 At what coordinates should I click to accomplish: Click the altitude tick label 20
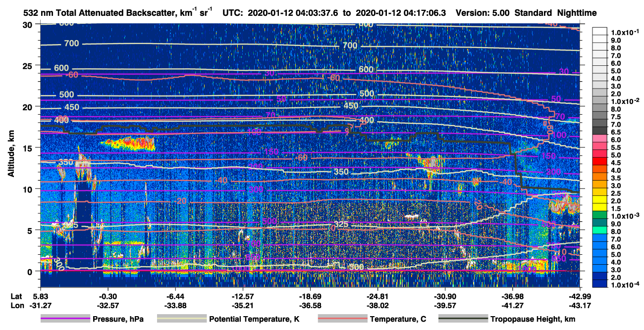pos(28,106)
